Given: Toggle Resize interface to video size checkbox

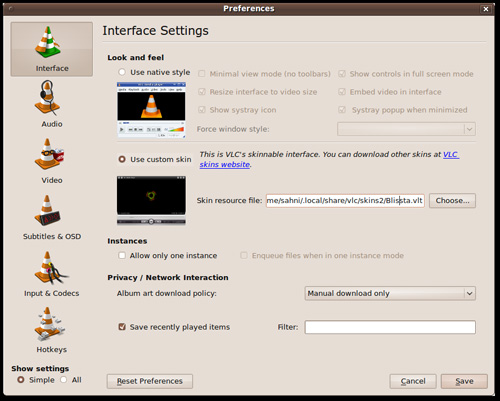Looking at the screenshot, I should point(202,92).
